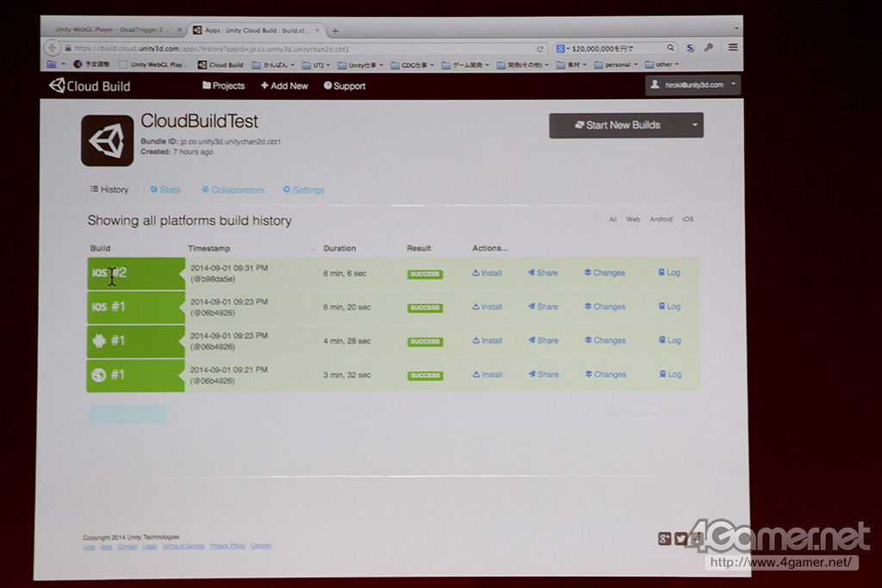The image size is (882, 588).
Task: View Changes for Android #1 build
Action: (606, 340)
